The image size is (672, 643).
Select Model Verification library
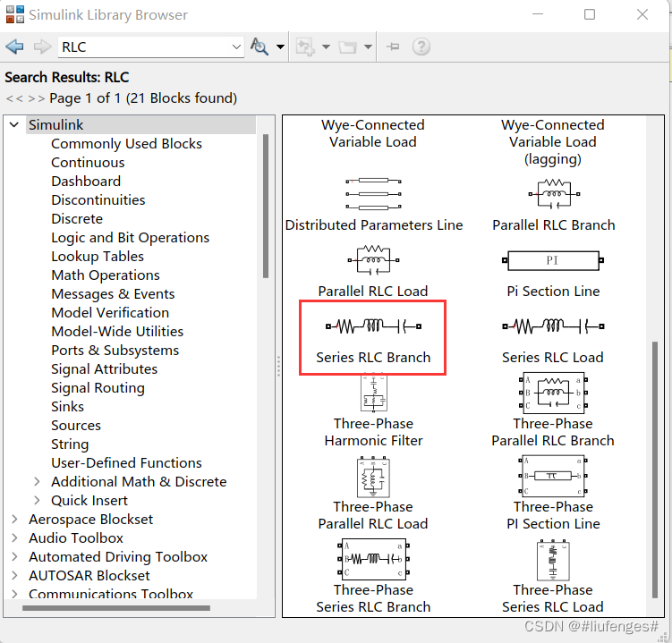coord(110,313)
